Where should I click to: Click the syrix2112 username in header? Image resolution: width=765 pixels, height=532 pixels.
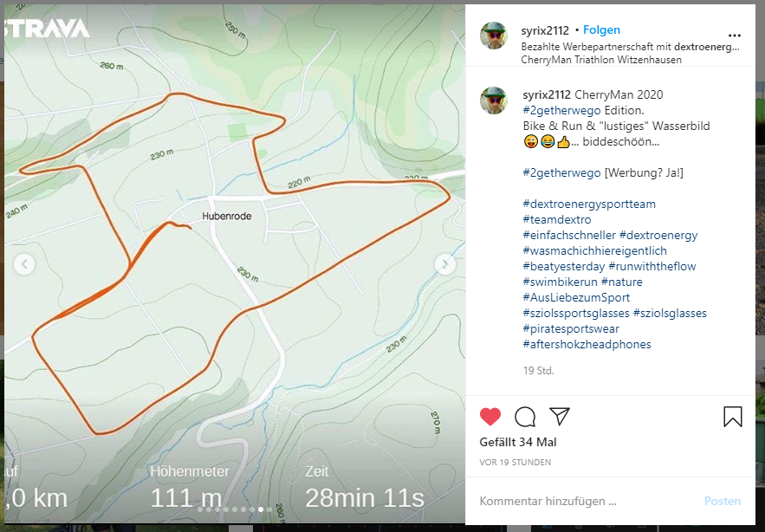click(545, 30)
